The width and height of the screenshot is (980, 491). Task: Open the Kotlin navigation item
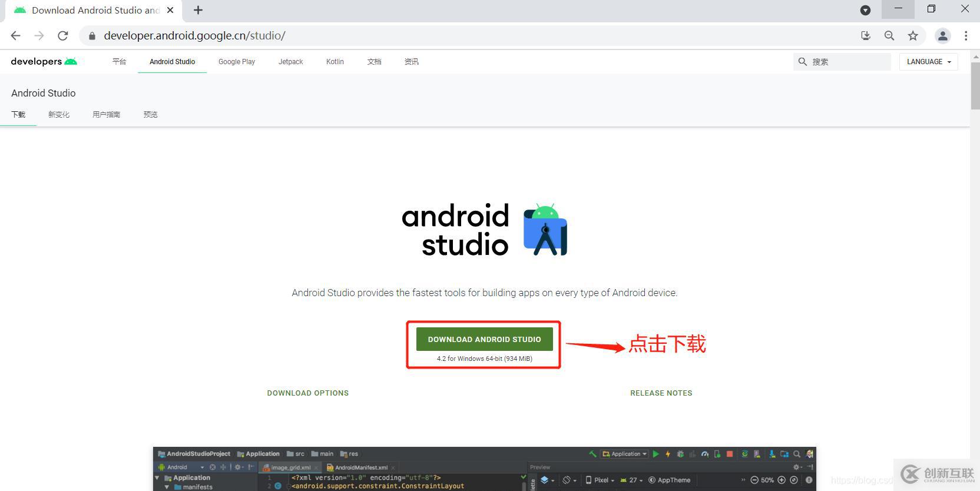[x=335, y=61]
